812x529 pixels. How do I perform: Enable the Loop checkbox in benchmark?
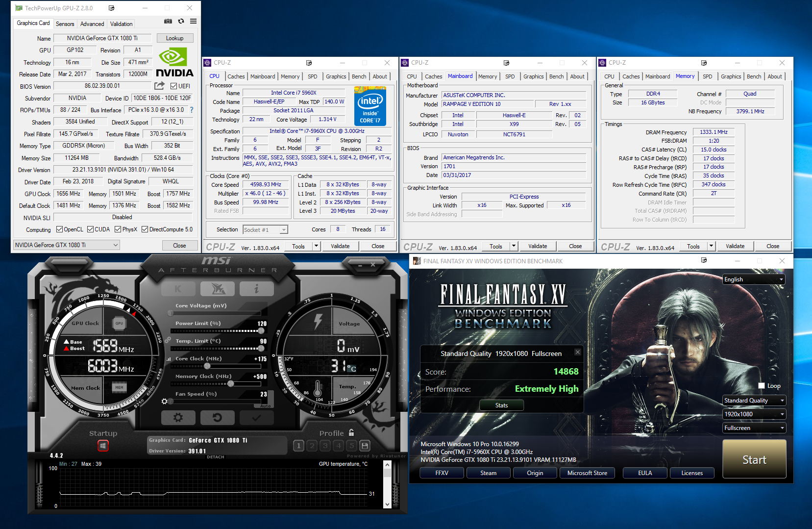pos(762,386)
